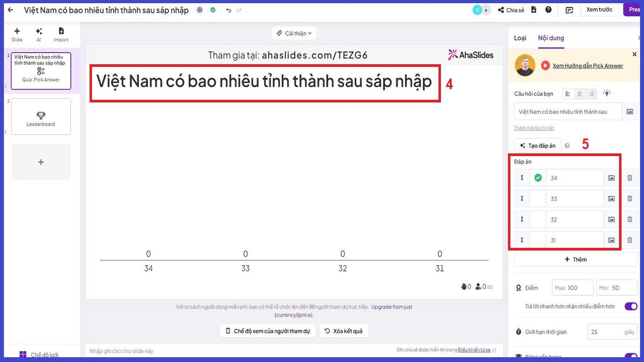
Task: Delete answer 33 with its trash icon
Action: 630,198
